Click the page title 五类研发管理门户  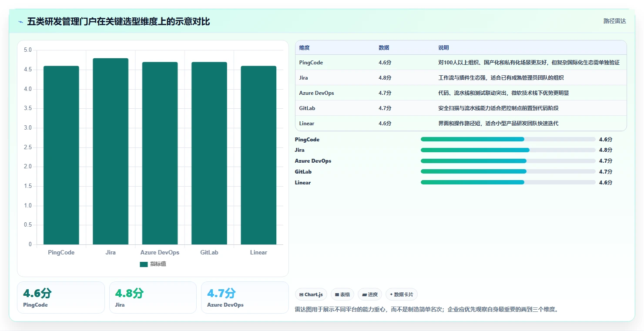pos(118,21)
